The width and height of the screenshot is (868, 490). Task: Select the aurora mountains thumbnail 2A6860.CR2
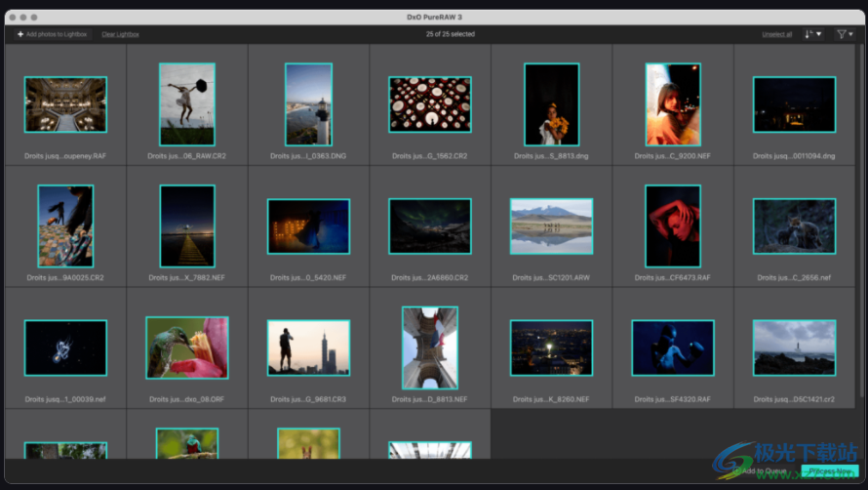430,226
